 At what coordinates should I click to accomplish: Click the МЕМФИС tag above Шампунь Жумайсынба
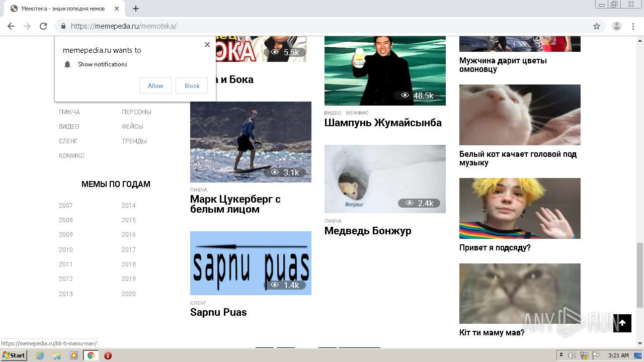tap(357, 113)
